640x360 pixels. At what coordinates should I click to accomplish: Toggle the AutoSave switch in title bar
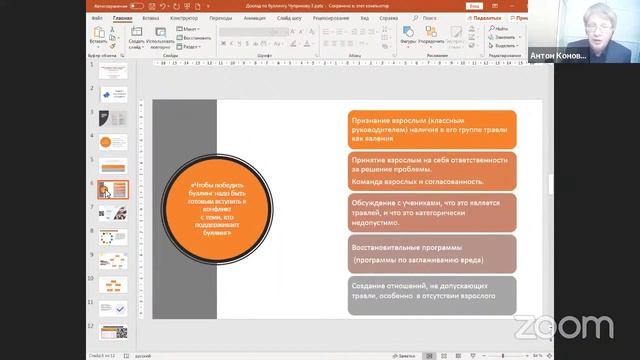coord(136,6)
